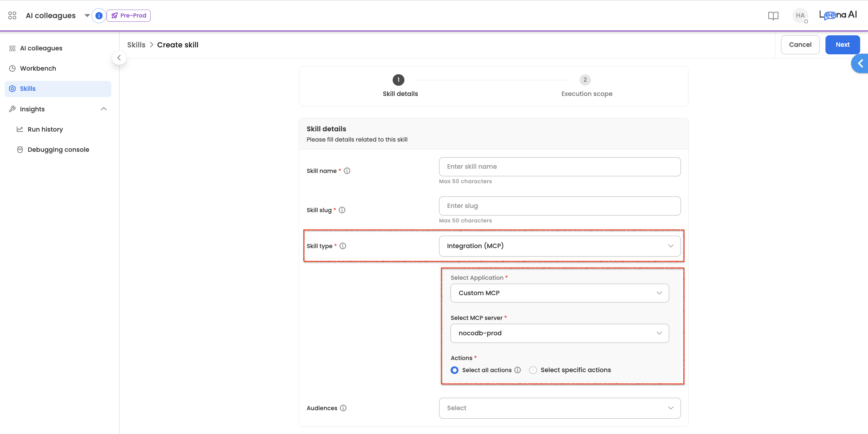Collapse the left sidebar with arrow button
Screen dimensions: 868x434
(119, 58)
